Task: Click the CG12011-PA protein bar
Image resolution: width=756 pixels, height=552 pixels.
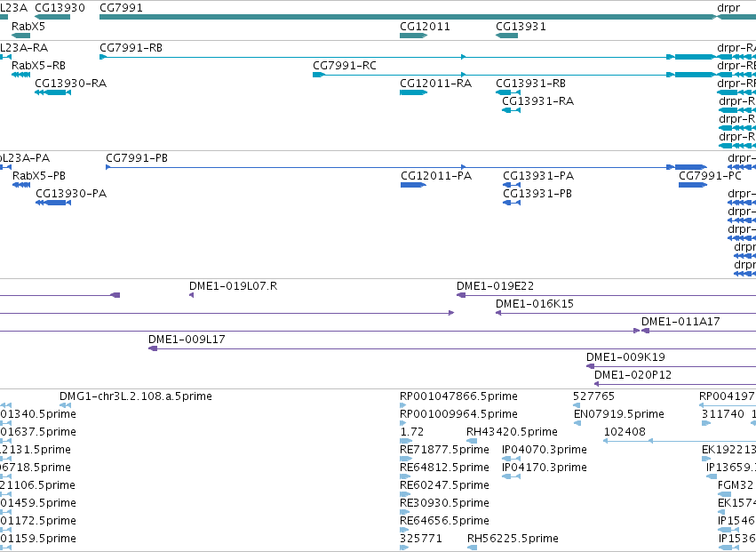Action: [413, 185]
